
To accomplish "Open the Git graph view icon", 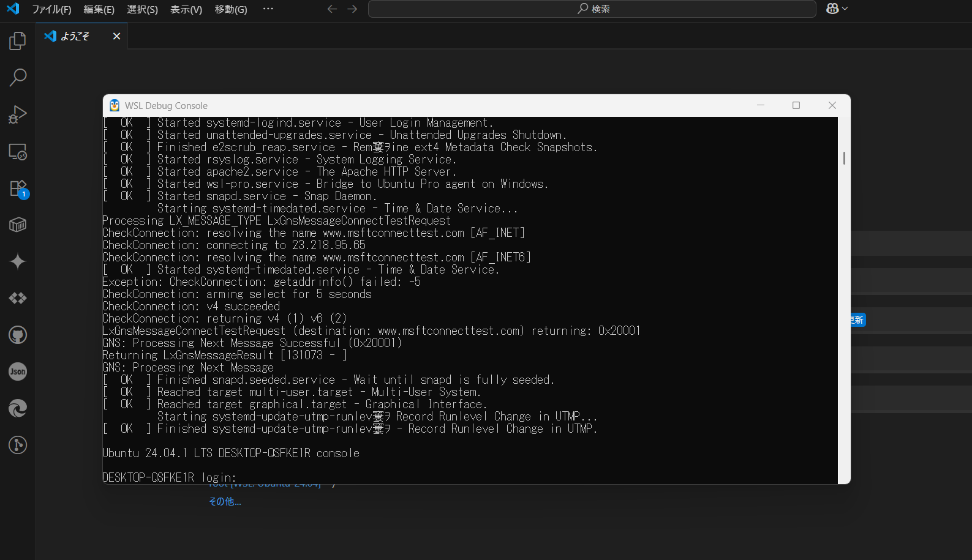I will (x=18, y=445).
